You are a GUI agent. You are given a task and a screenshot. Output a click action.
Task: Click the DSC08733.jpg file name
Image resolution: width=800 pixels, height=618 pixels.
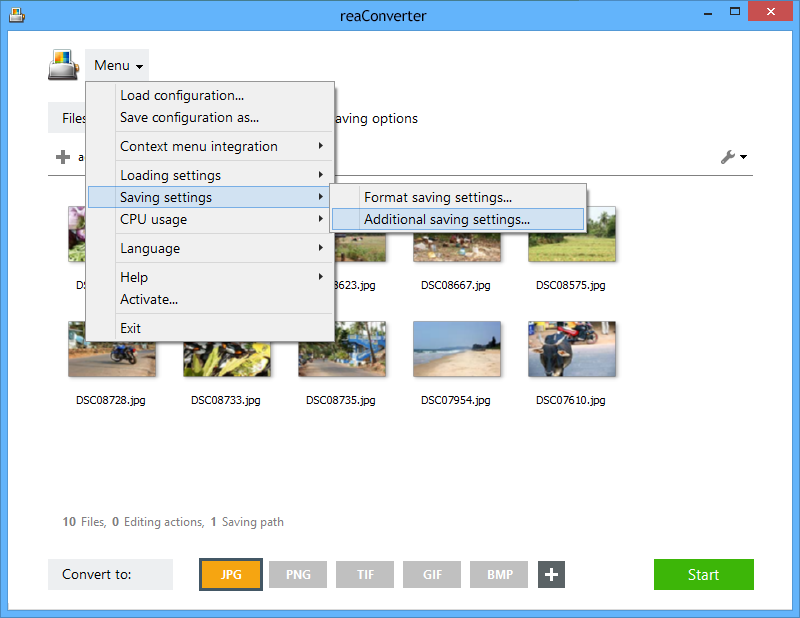coord(226,400)
